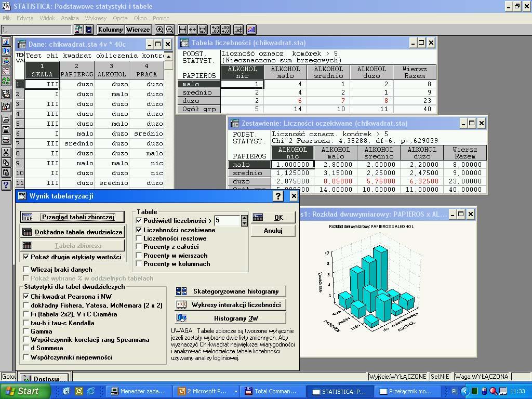Select SKALA column header in Dane window

[x=42, y=70]
